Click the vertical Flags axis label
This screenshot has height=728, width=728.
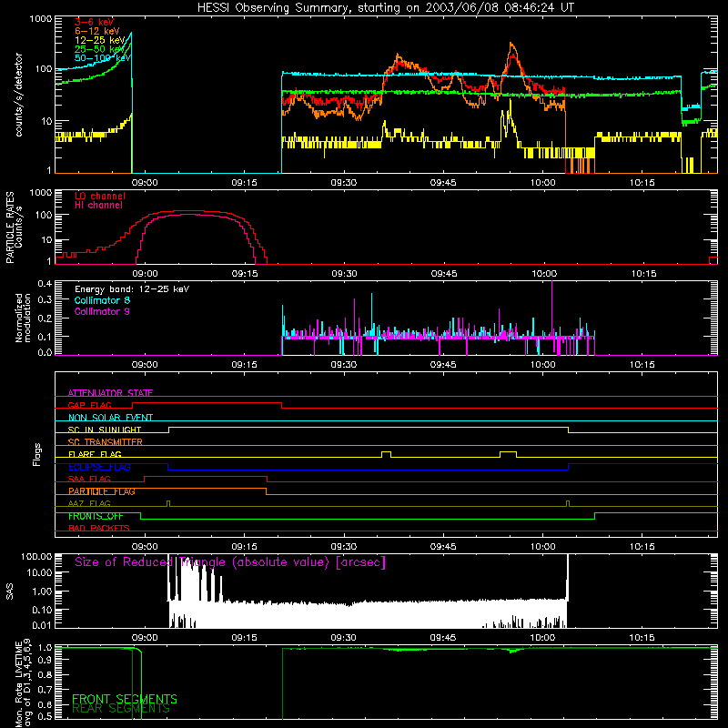pos(37,454)
